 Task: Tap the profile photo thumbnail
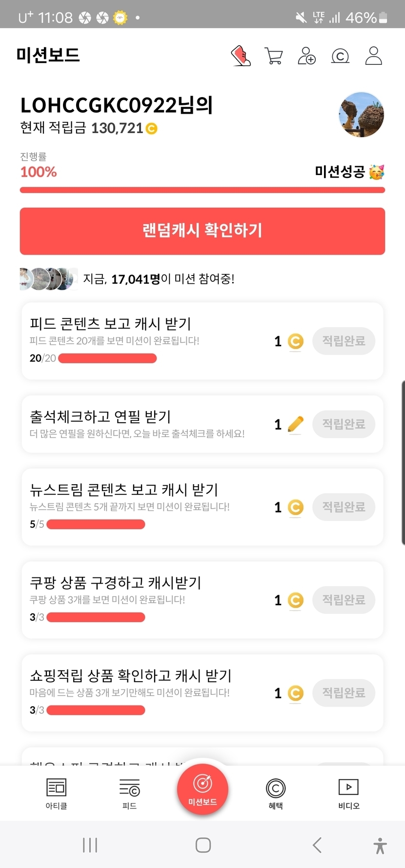pyautogui.click(x=362, y=115)
